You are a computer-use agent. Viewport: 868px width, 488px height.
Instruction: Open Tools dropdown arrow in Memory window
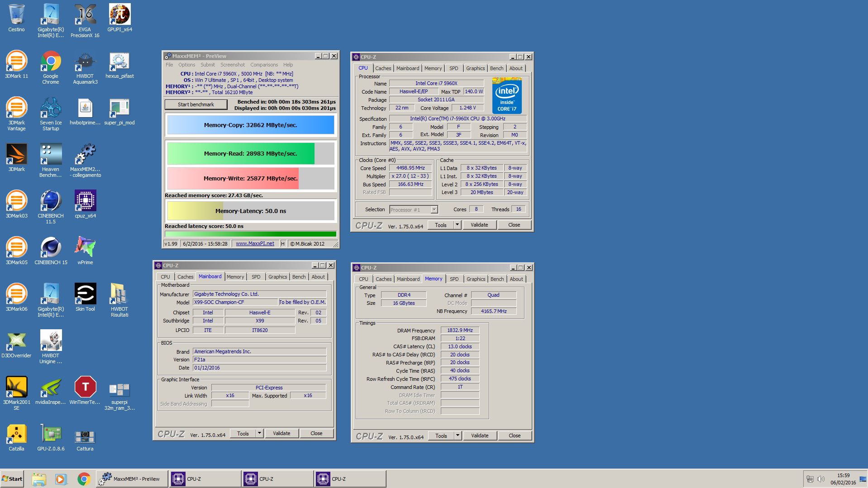pyautogui.click(x=458, y=436)
